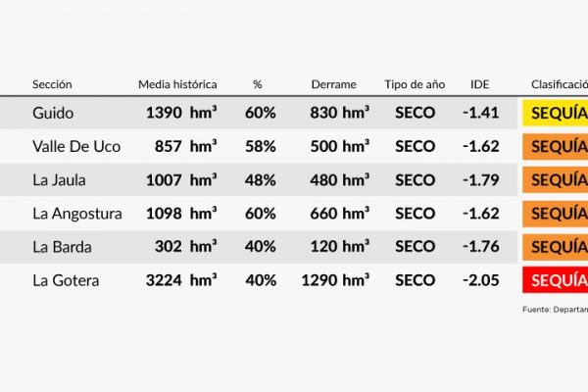588x392 pixels.
Task: Click the yellow SEQUÍA badge for Guido
Action: click(556, 113)
